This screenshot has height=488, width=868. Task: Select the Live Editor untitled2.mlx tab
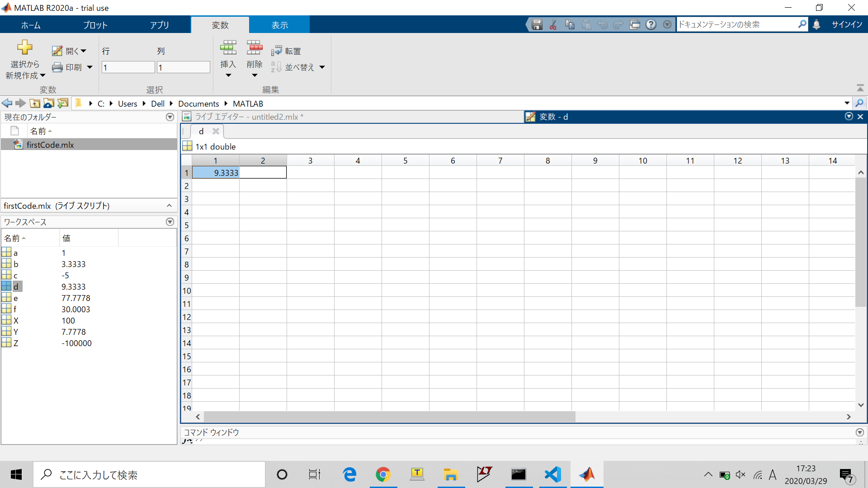click(352, 117)
